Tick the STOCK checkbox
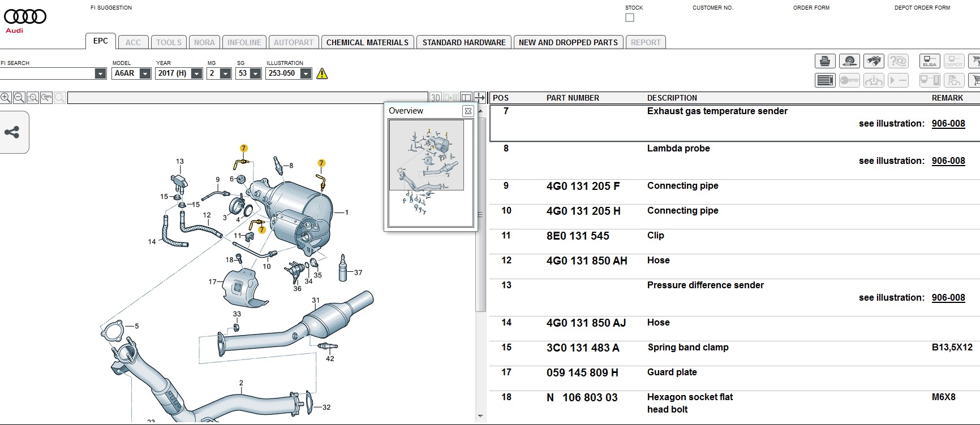 click(x=630, y=18)
